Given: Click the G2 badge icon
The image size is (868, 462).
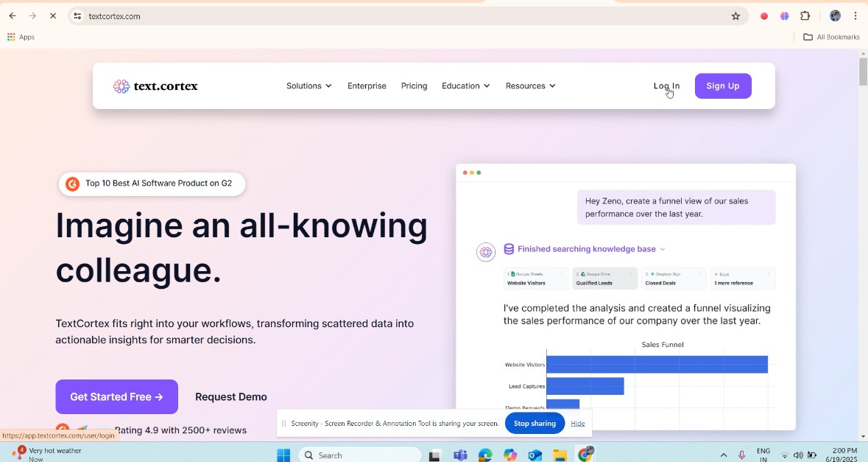Looking at the screenshot, I should click(x=73, y=184).
